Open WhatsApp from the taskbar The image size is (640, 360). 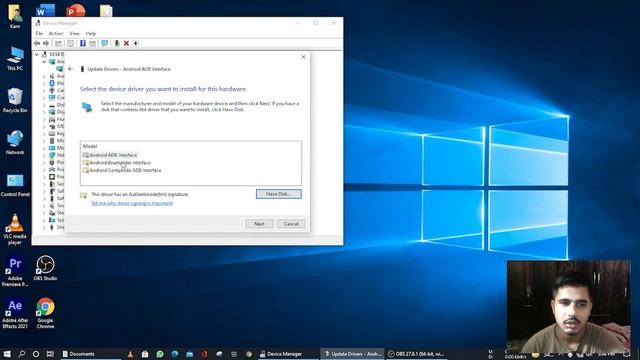click(160, 354)
